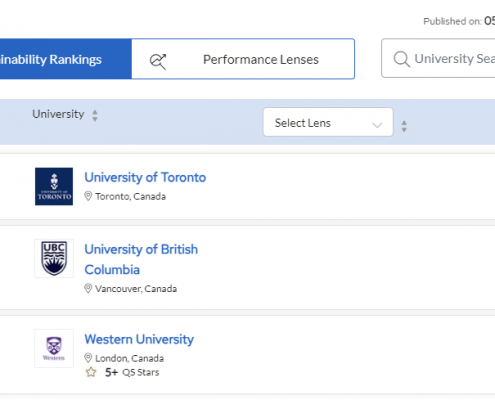Click the Performance Lenses chart icon
This screenshot has width=495, height=400.
(158, 61)
